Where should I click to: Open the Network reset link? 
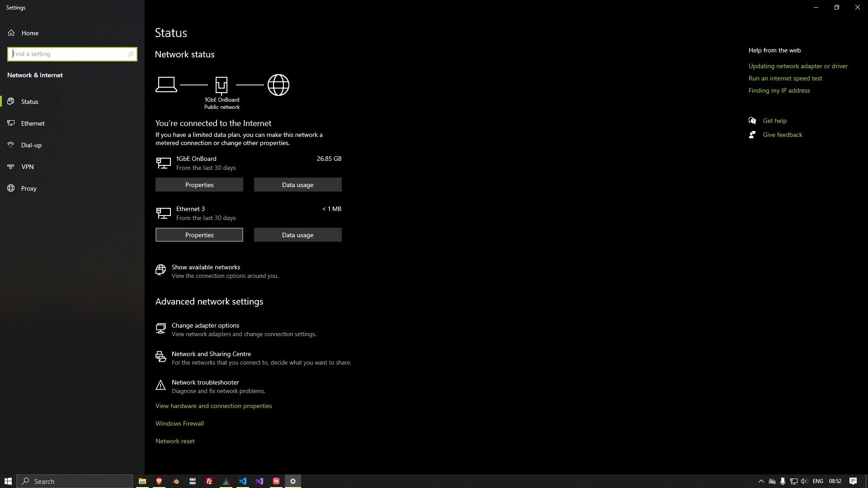point(175,441)
